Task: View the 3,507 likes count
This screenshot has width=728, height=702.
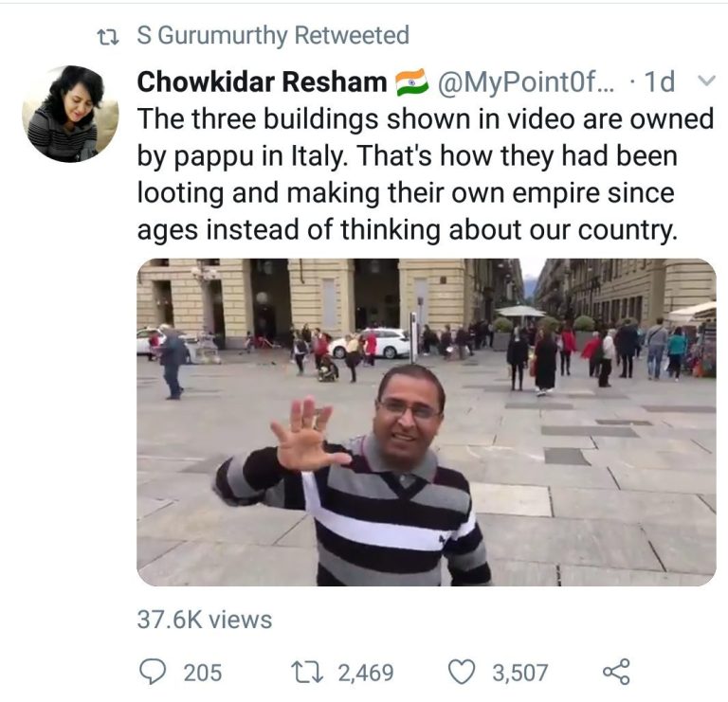Action: (519, 673)
